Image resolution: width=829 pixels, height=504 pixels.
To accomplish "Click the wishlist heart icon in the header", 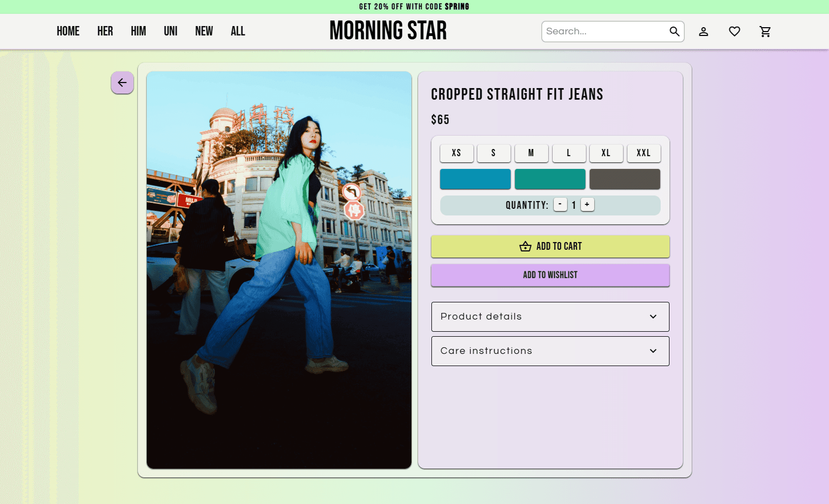I will 734,32.
